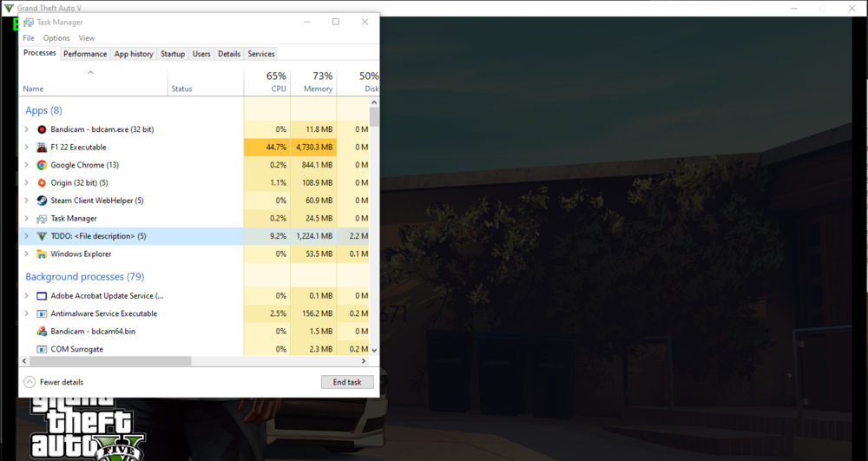Click the 1,224.1 MB memory value

pos(314,236)
